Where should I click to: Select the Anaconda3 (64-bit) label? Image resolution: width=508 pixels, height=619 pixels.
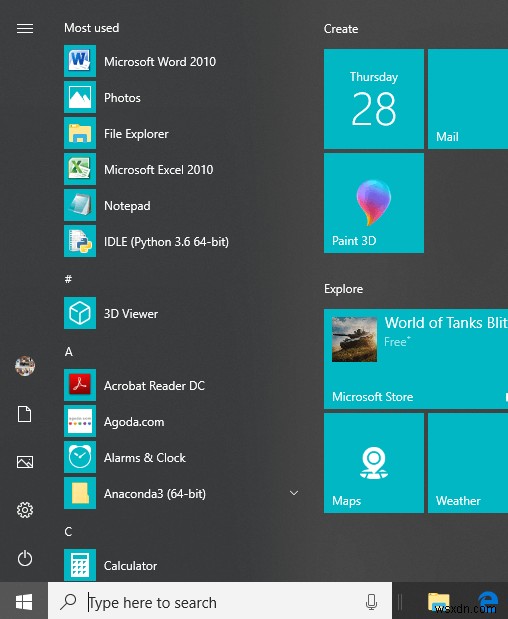click(155, 493)
